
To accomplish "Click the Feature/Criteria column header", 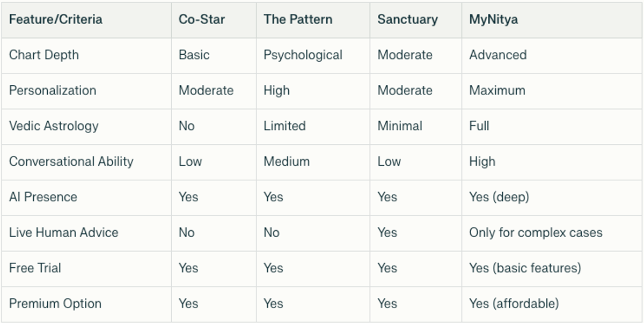I will pyautogui.click(x=56, y=20).
